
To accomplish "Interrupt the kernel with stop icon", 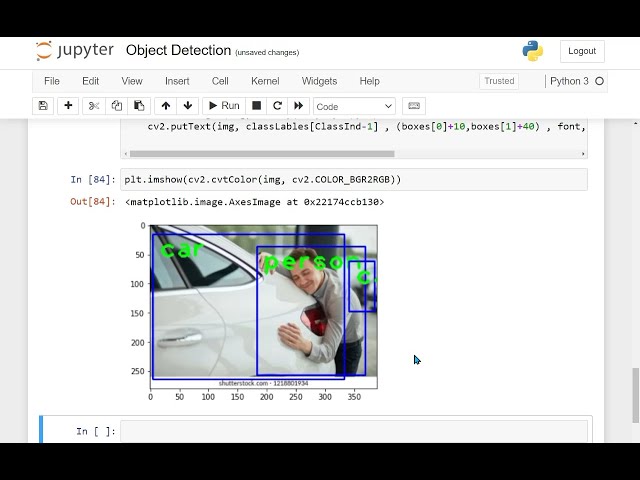I will [256, 106].
